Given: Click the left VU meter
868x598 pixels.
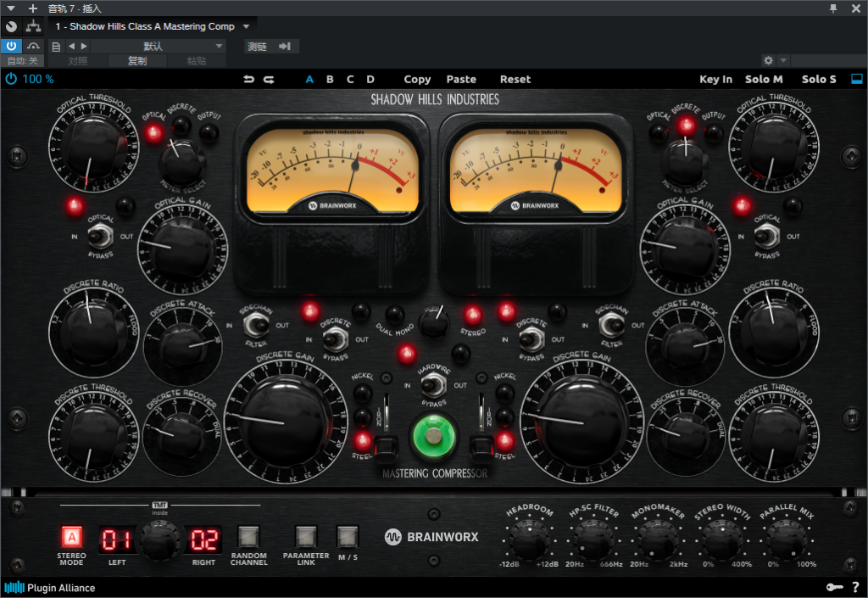Looking at the screenshot, I should point(332,171).
